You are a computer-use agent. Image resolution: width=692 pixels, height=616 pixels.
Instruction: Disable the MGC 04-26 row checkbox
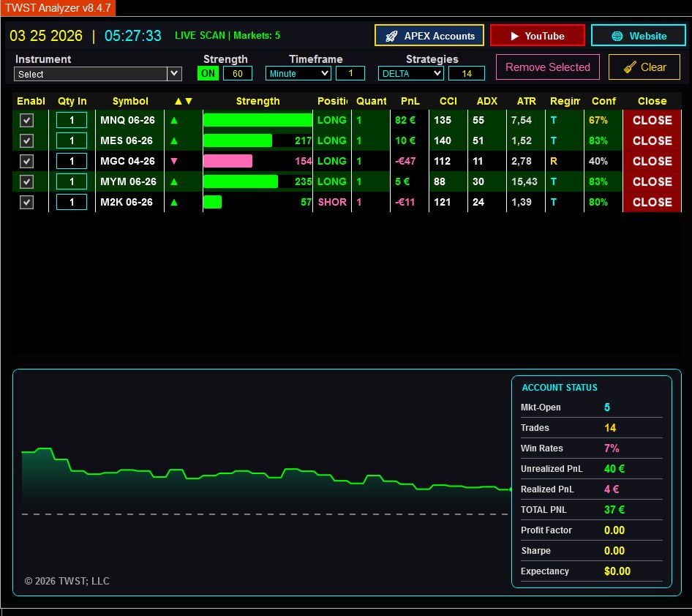[x=26, y=161]
